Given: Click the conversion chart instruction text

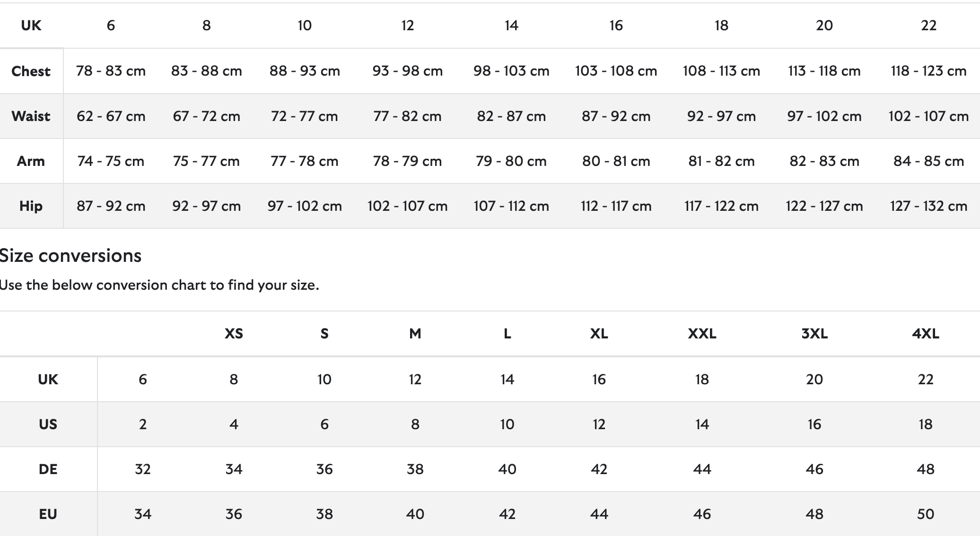Looking at the screenshot, I should click(159, 285).
